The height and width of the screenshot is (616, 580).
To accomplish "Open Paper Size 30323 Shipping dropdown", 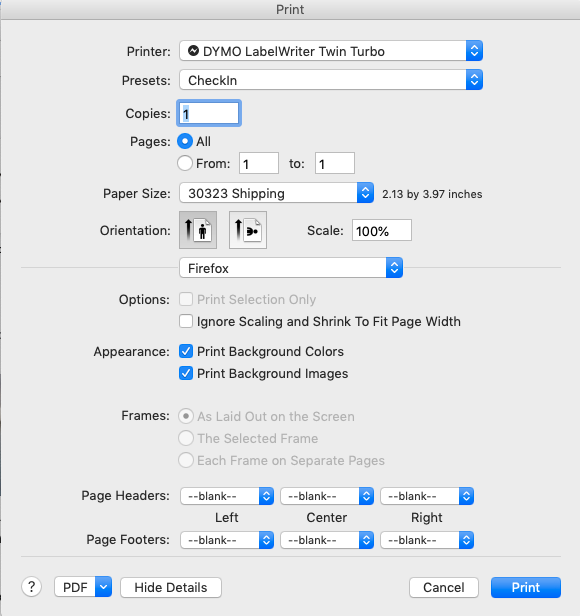I will point(276,193).
